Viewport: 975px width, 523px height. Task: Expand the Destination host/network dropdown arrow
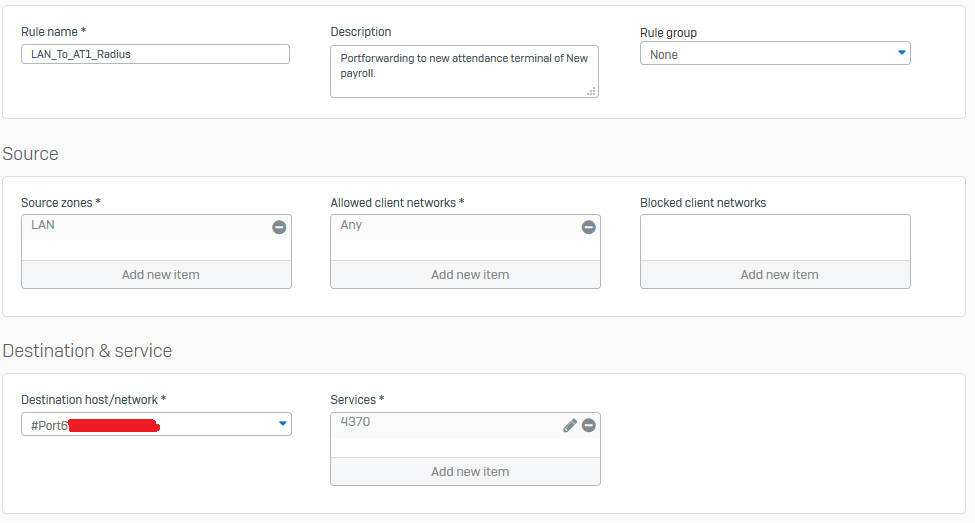click(x=281, y=424)
